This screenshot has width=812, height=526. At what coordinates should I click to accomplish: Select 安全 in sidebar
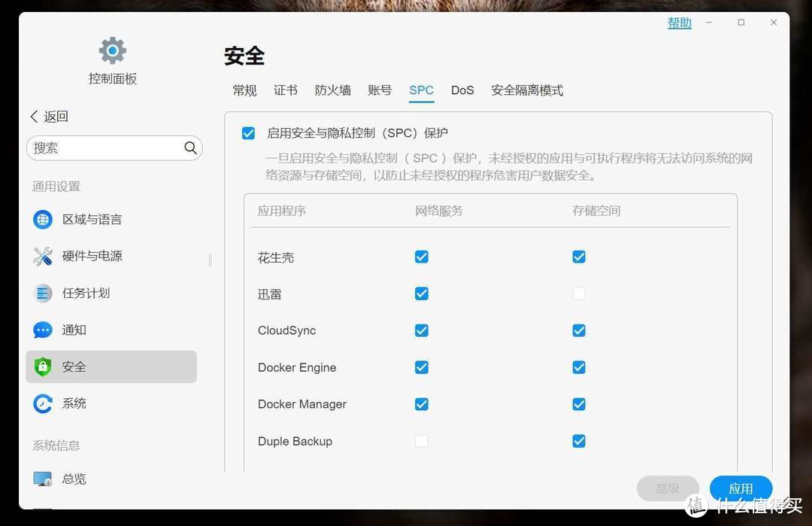[111, 367]
